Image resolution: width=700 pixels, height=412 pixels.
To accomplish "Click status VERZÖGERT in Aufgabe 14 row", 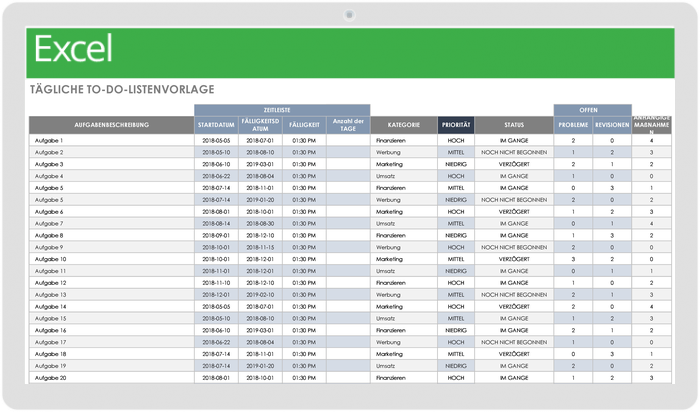I will pyautogui.click(x=514, y=307).
